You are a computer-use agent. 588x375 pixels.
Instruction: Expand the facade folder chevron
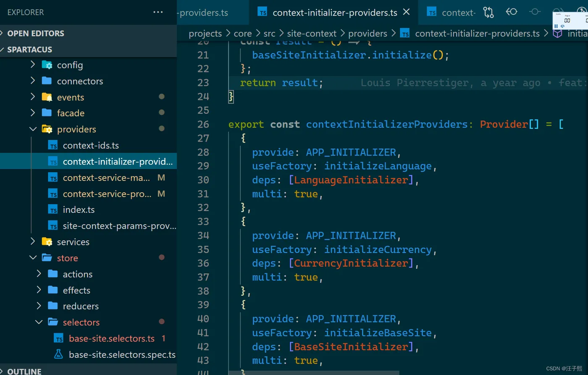tap(33, 113)
